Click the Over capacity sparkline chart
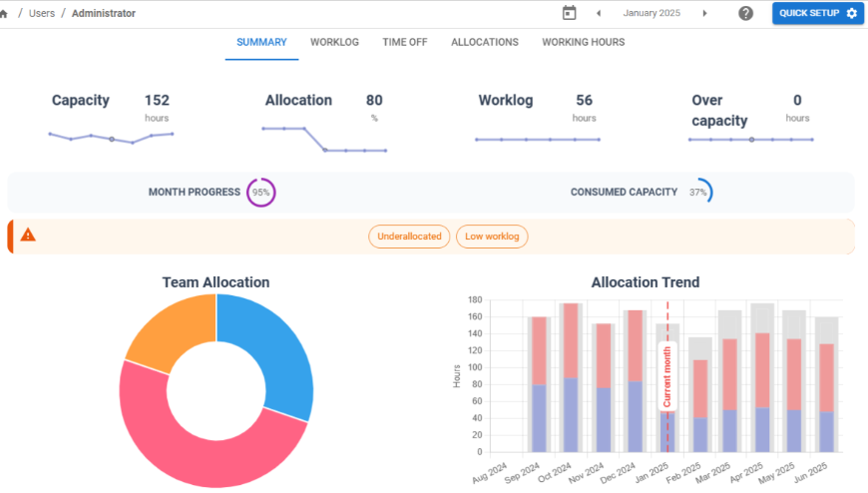This screenshot has height=493, width=868. coord(750,140)
